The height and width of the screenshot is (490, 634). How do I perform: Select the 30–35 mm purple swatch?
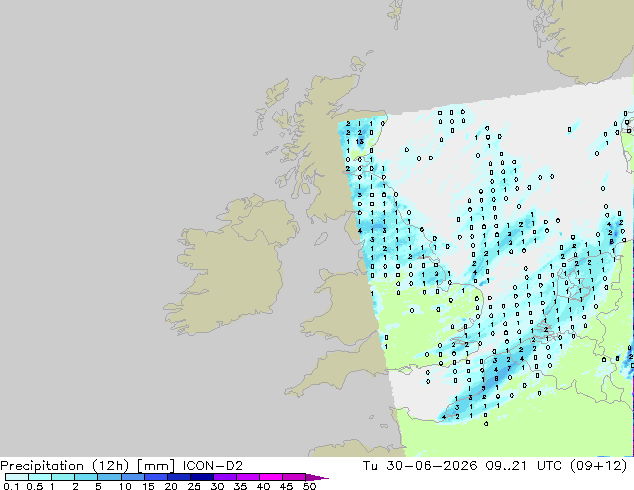(224, 477)
